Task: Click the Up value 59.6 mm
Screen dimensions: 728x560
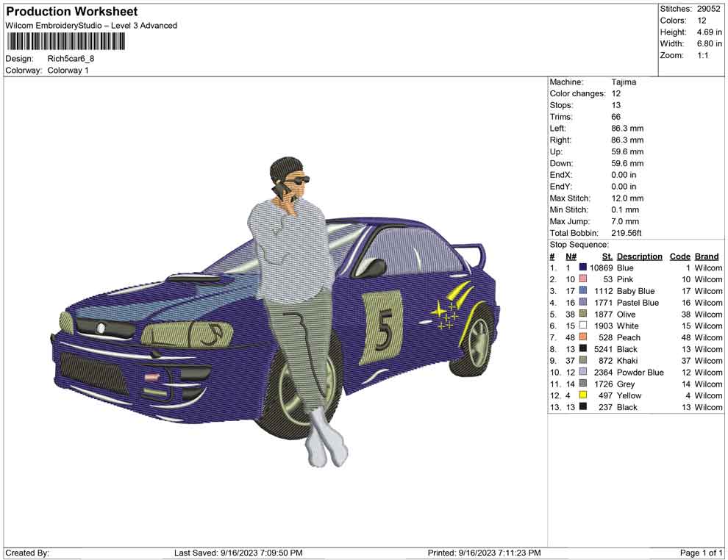Action: 627,151
